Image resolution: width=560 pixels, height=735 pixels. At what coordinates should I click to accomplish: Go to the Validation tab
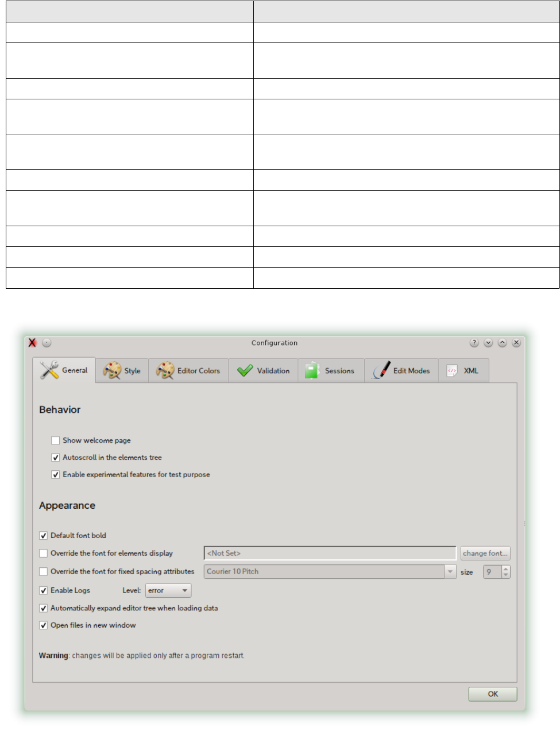coord(263,371)
